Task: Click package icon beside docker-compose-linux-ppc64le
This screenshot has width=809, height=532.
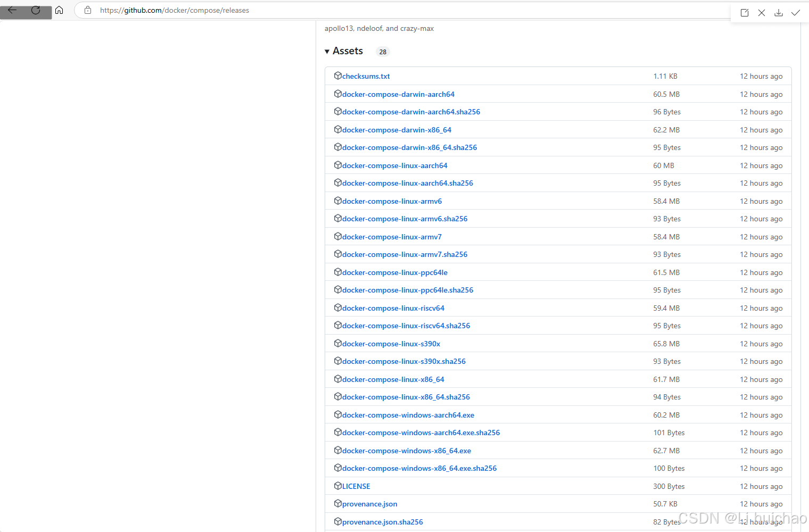Action: pyautogui.click(x=337, y=272)
